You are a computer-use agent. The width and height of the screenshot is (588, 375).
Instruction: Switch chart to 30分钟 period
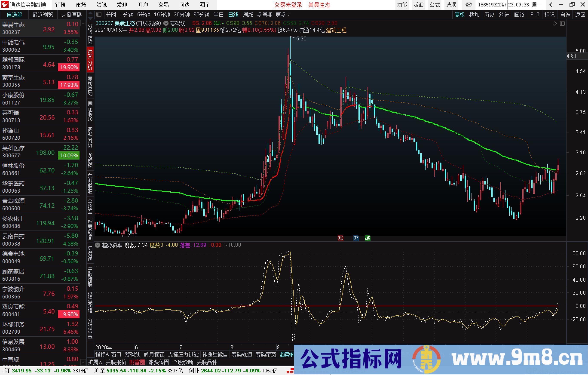[182, 15]
